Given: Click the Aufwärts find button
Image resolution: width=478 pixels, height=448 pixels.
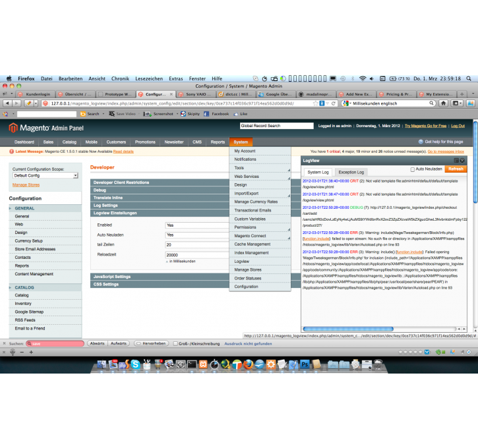Looking at the screenshot, I should click(x=119, y=343).
